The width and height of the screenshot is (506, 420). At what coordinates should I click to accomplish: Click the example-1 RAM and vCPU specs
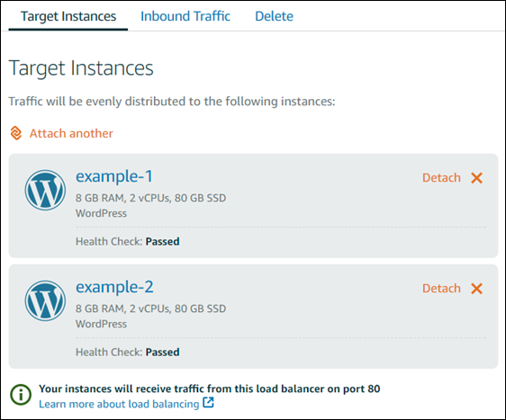(150, 198)
